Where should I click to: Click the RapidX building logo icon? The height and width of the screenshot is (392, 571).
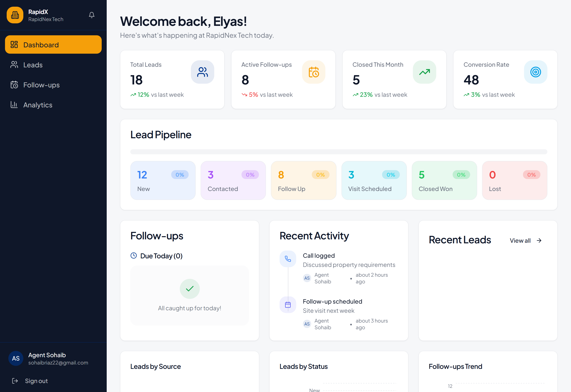(x=15, y=15)
